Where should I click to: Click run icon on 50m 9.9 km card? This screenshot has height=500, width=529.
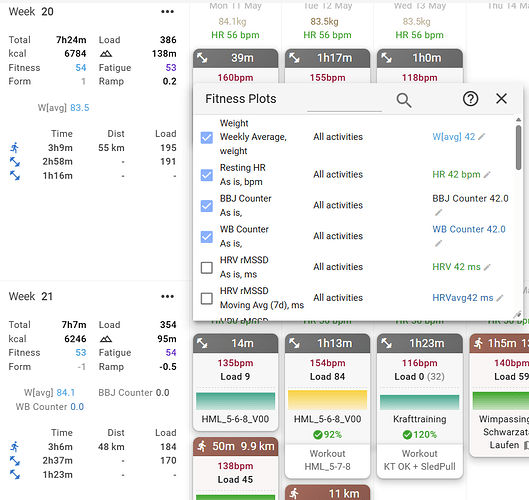click(x=202, y=446)
